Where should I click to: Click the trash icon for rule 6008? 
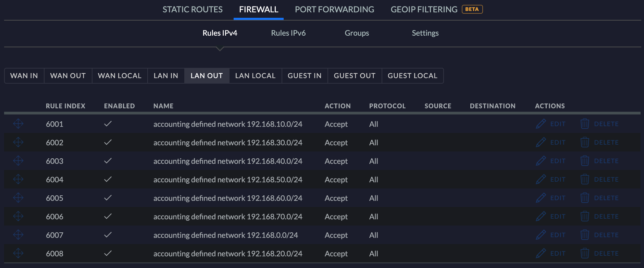click(x=585, y=253)
